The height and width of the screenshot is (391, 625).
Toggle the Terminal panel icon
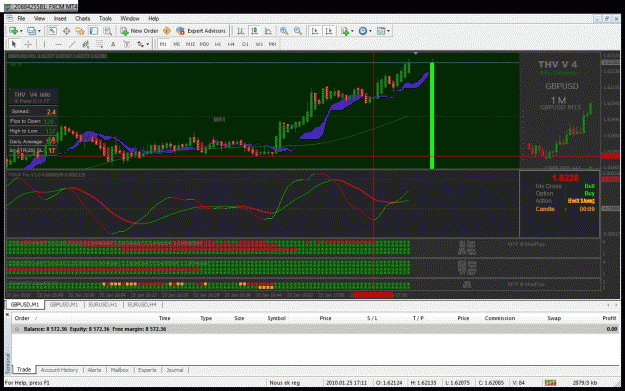(94, 31)
